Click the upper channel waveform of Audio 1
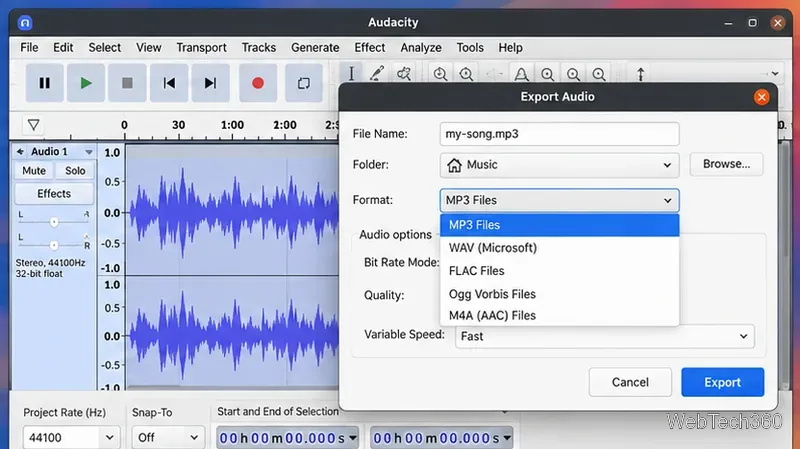Screen dimensions: 800x449 (232, 210)
